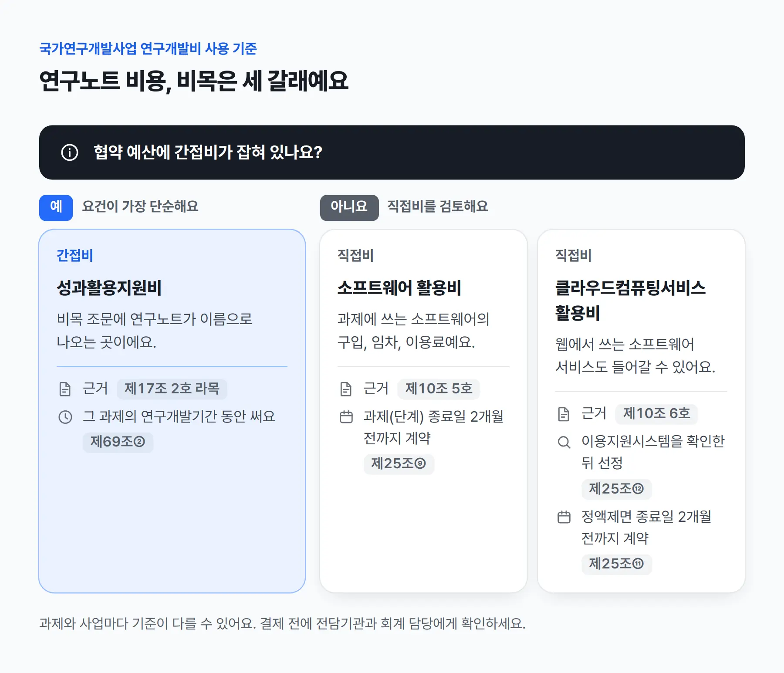The width and height of the screenshot is (784, 673).
Task: Click description 비목 조문에 연구노트가 이름으로
Action: click(155, 331)
